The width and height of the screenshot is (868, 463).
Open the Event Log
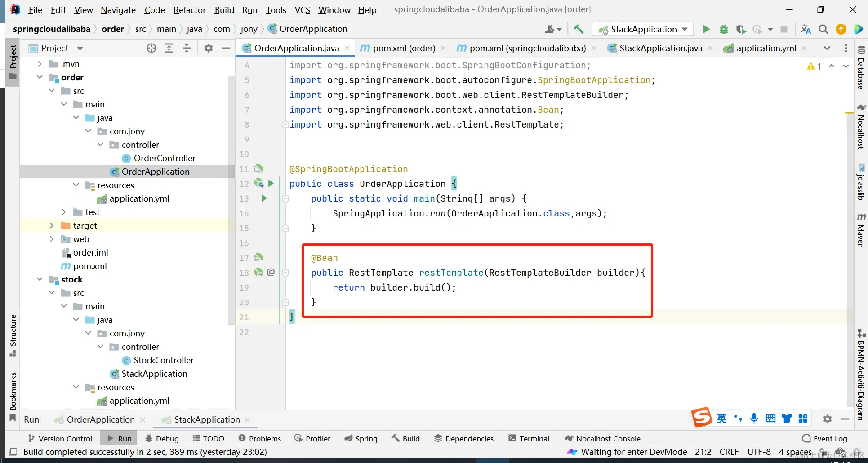point(825,438)
